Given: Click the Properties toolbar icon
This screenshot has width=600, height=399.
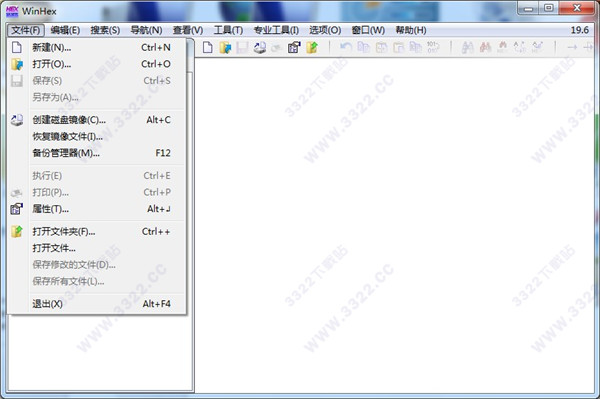Looking at the screenshot, I should pyautogui.click(x=294, y=47).
